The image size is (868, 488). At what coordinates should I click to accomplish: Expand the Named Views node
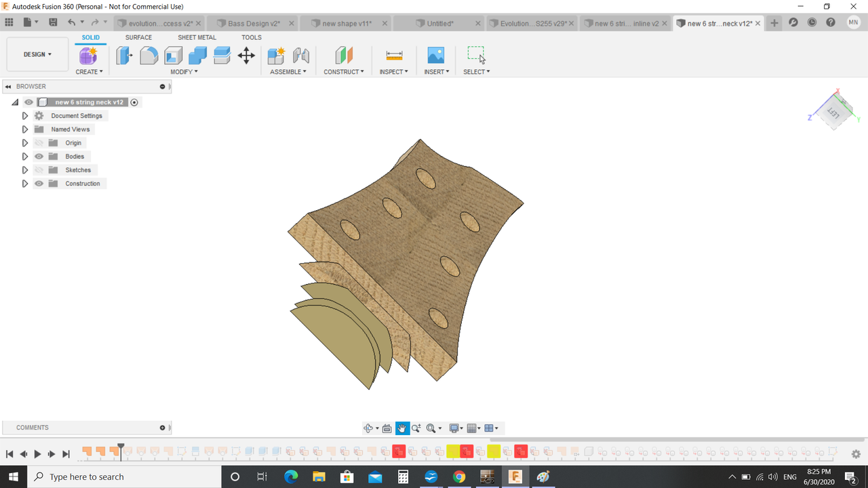tap(25, 129)
